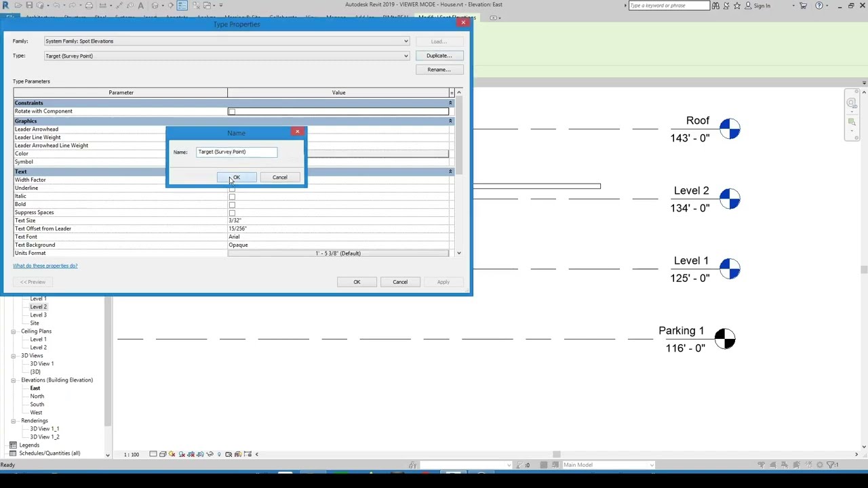Click the << Preview button

click(33, 282)
